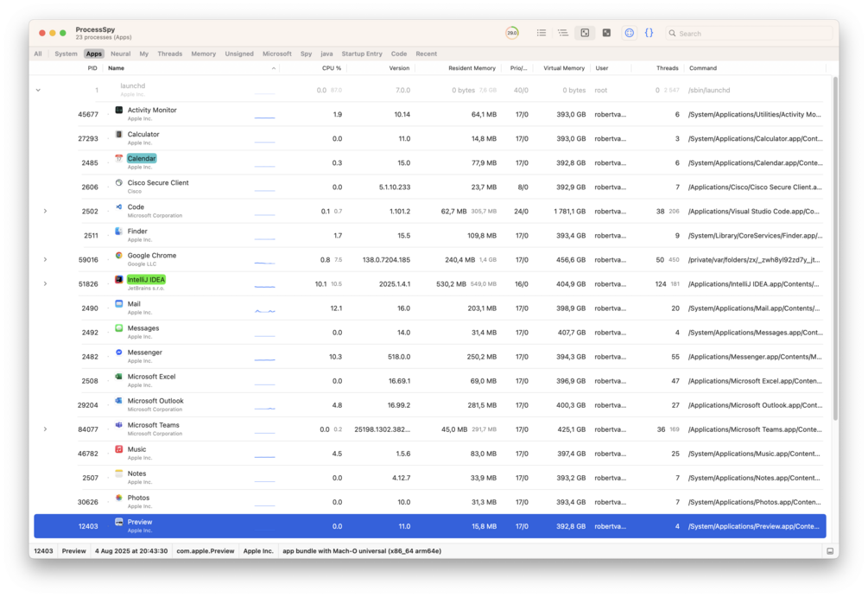Expand the Code process row

(x=46, y=211)
